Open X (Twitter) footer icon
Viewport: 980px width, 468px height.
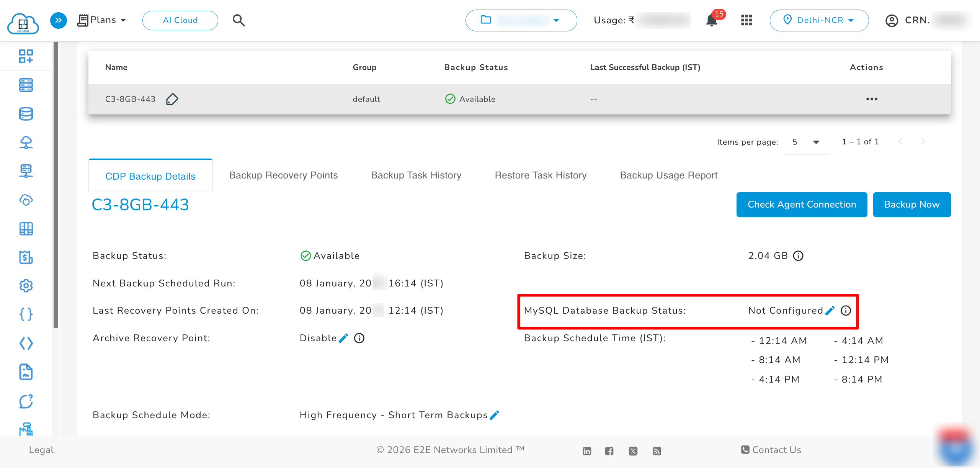[633, 451]
